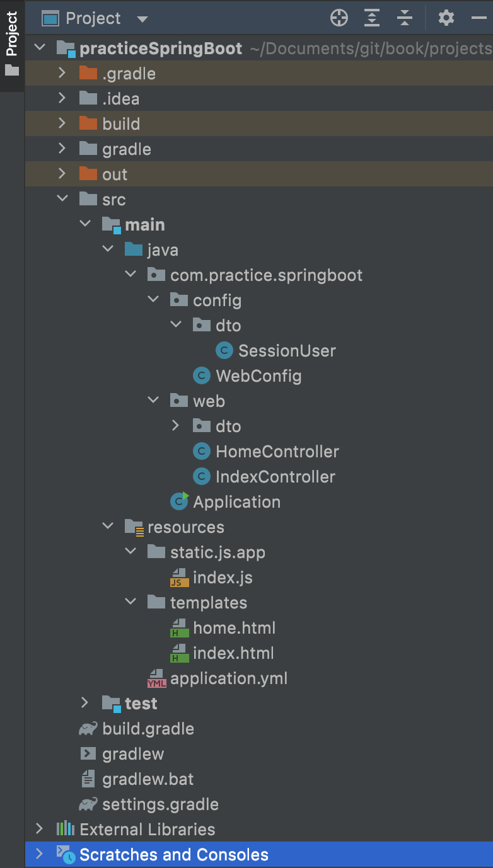Collapse the src folder

(x=62, y=199)
